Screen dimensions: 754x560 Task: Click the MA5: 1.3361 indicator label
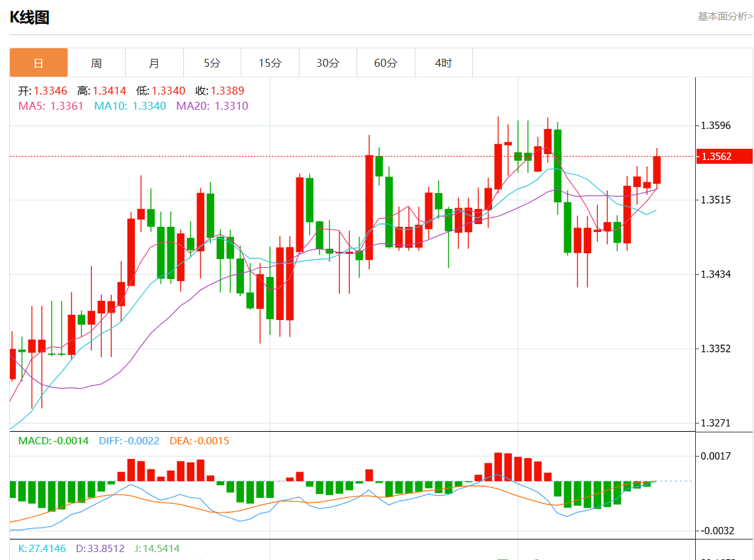[x=51, y=106]
